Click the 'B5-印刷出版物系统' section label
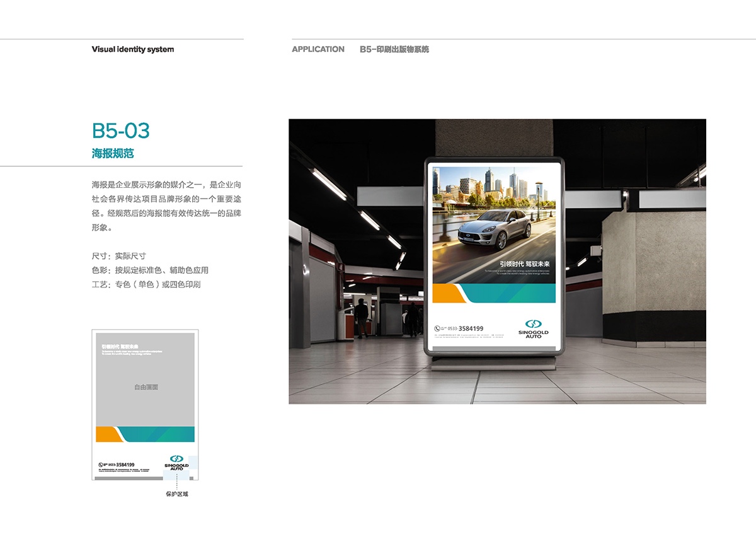 pos(394,49)
